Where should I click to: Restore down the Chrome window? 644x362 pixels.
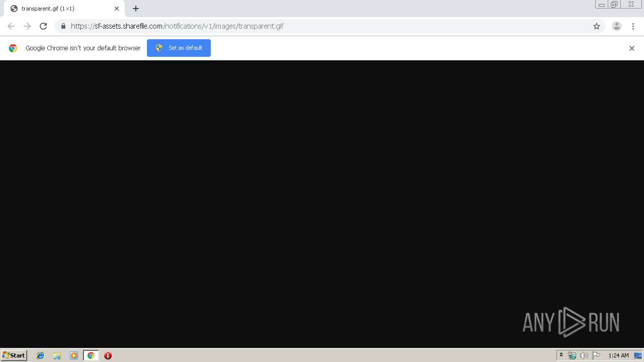[x=614, y=5]
